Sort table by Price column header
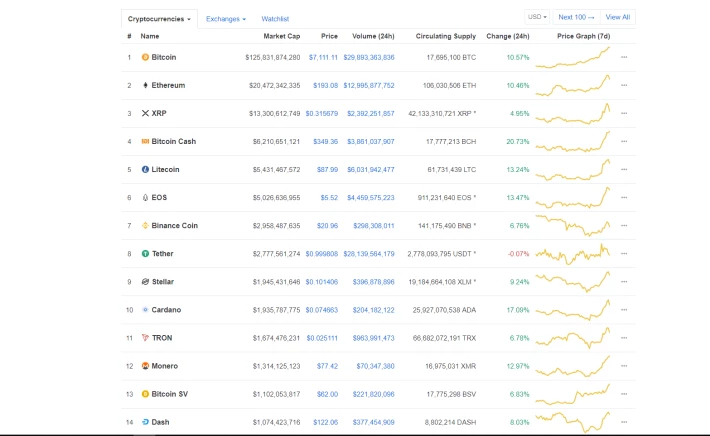710x436 pixels. click(x=329, y=36)
